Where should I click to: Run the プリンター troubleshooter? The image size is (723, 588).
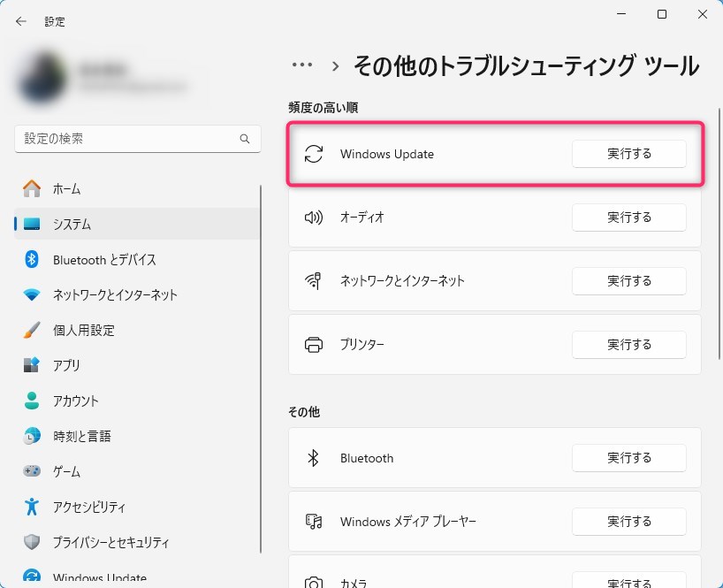(x=628, y=344)
